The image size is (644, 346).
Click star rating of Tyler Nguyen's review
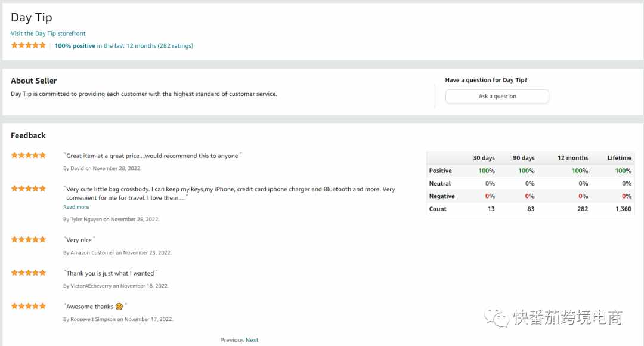coord(29,189)
